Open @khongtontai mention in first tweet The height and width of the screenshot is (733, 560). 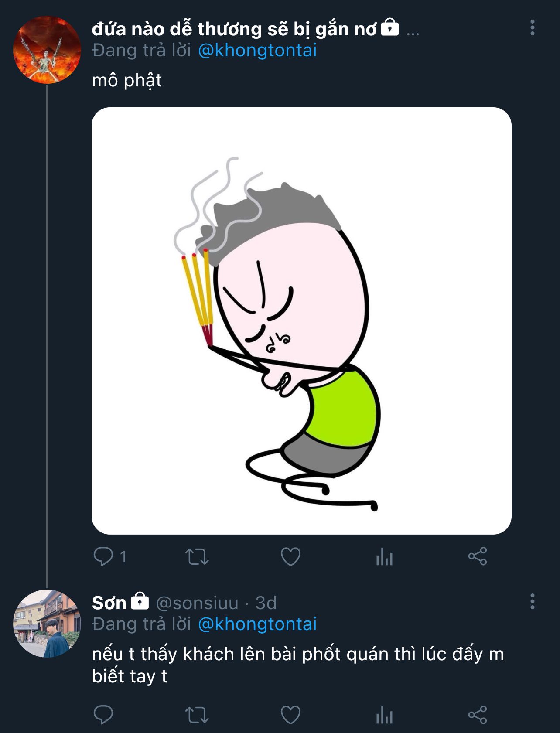pos(257,51)
